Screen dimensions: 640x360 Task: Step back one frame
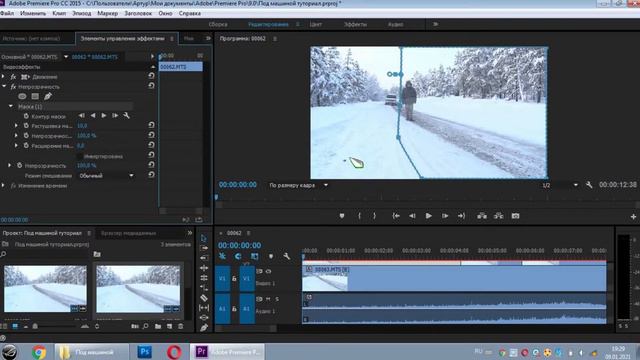(x=412, y=216)
